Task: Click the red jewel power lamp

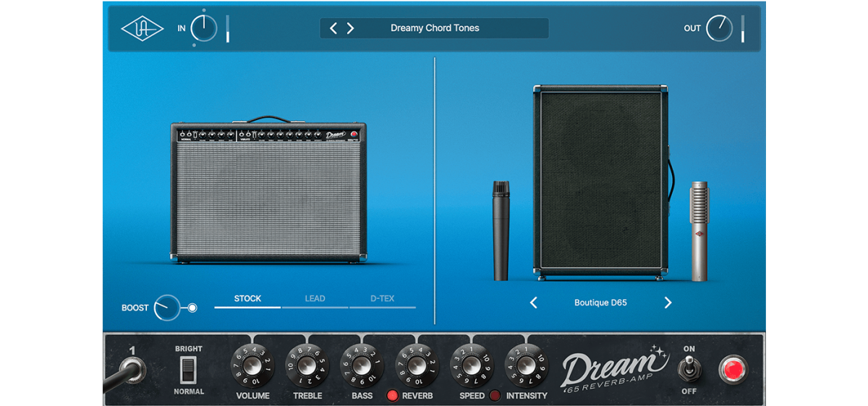Action: point(733,369)
